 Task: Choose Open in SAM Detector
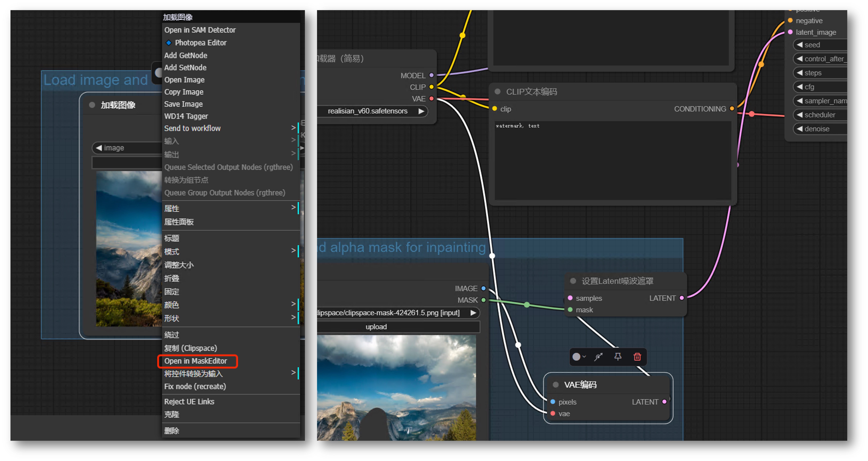click(x=200, y=30)
